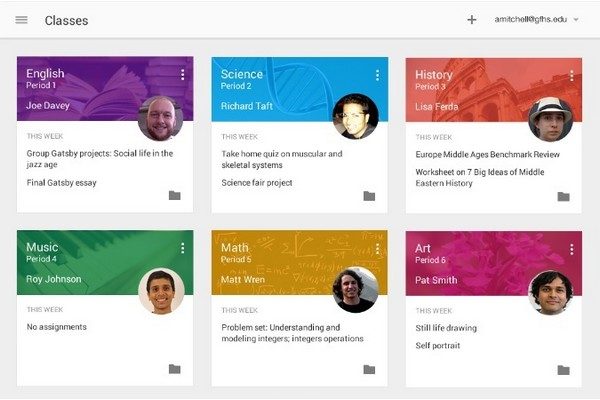Open the three-dot menu on English card

tap(182, 75)
